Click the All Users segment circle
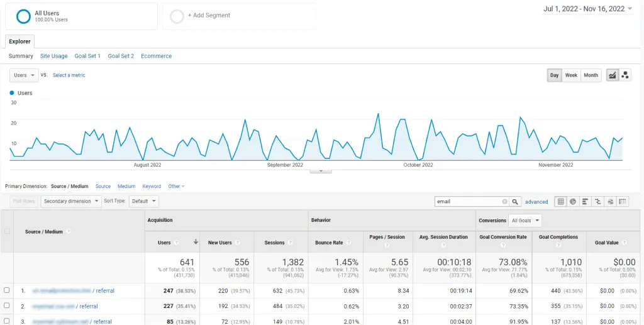 [23, 16]
